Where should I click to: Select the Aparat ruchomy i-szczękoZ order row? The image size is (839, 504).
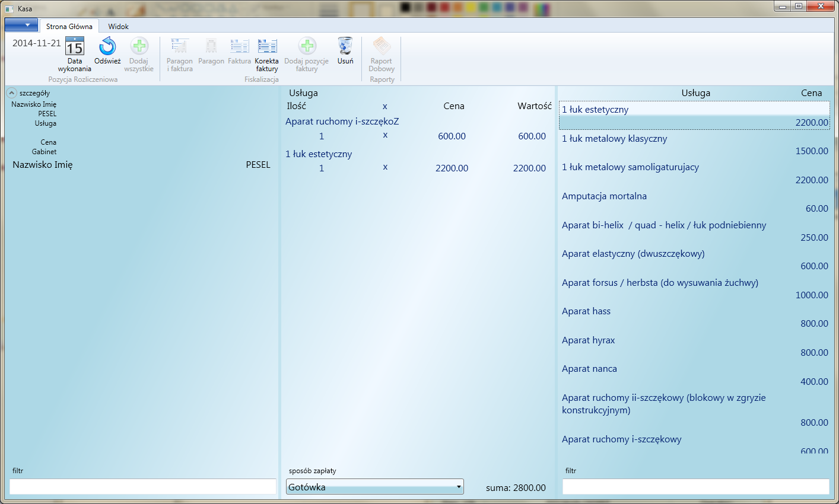click(x=342, y=122)
